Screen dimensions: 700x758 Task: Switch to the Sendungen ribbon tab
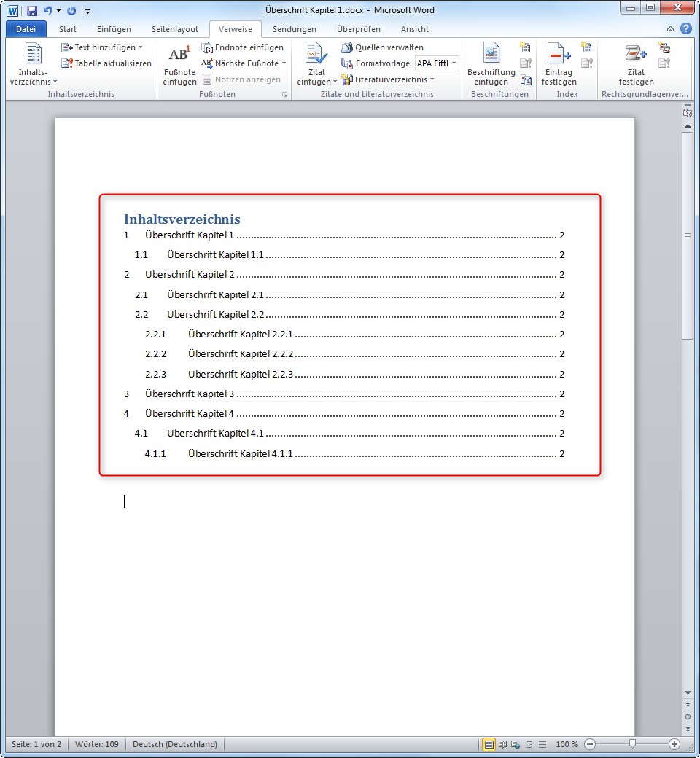[294, 29]
